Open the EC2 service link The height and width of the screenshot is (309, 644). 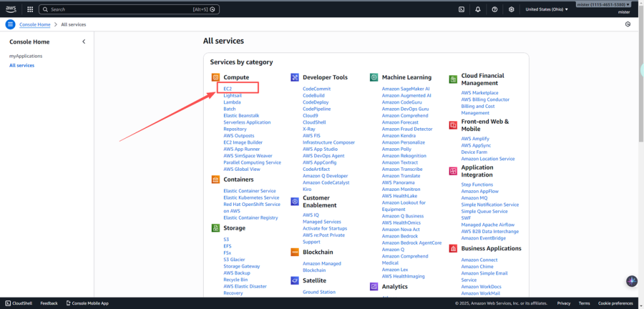(228, 89)
